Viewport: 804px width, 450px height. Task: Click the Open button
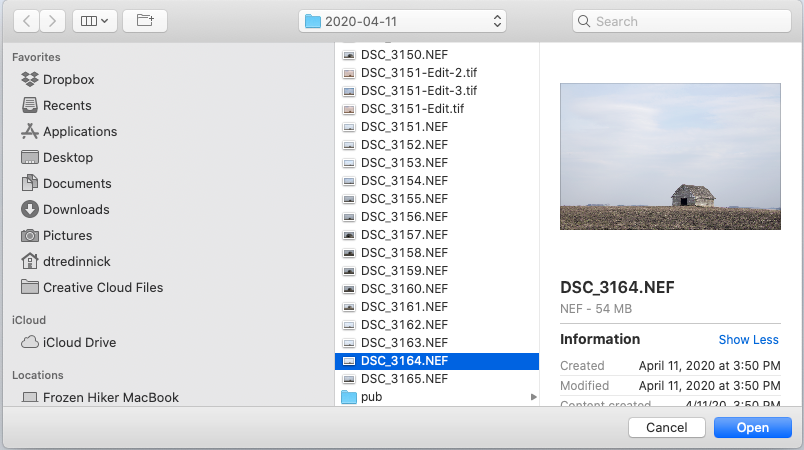click(x=753, y=427)
